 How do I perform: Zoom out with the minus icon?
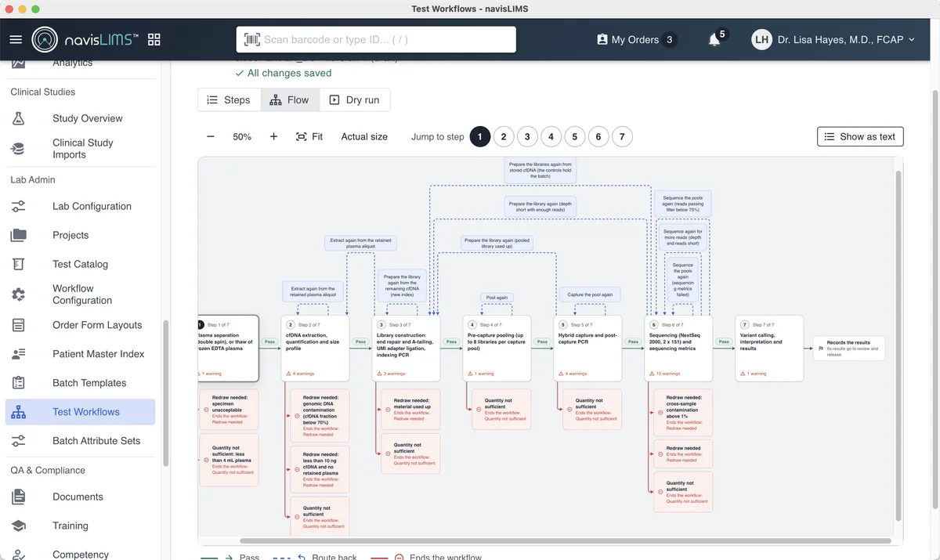(x=211, y=136)
